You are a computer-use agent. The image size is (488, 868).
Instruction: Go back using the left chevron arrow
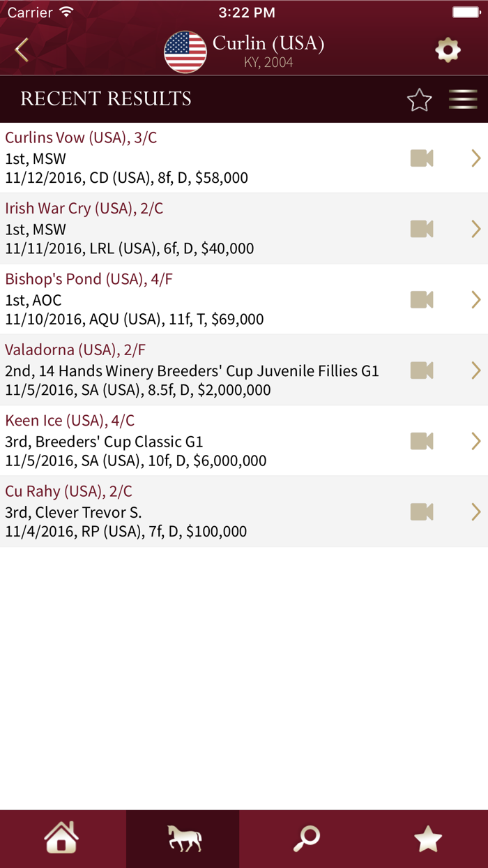20,50
